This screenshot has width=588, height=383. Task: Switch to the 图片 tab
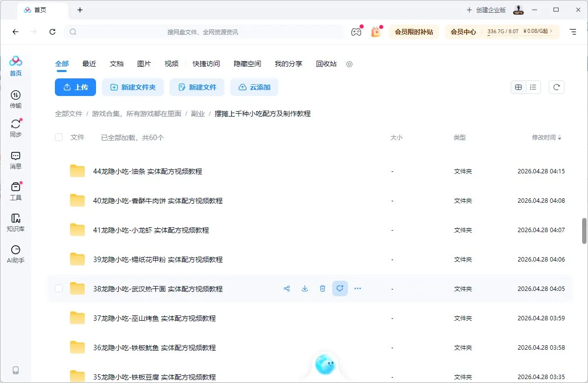point(144,64)
